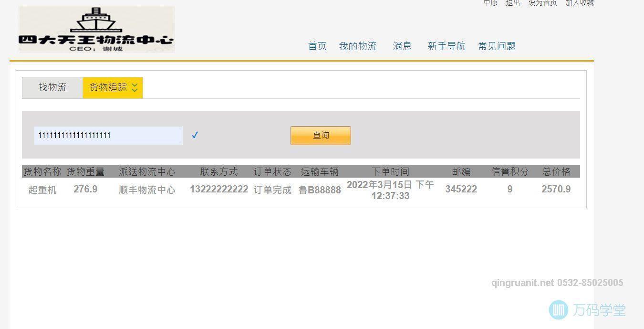Screen dimensions: 644x329
Task: Click 加入收藏 to bookmark the site
Action: point(579,3)
